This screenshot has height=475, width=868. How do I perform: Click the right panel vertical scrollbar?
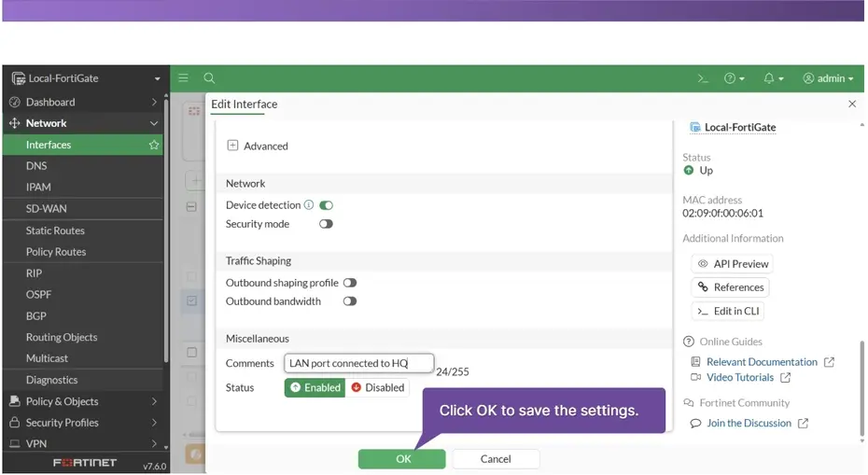coord(861,388)
